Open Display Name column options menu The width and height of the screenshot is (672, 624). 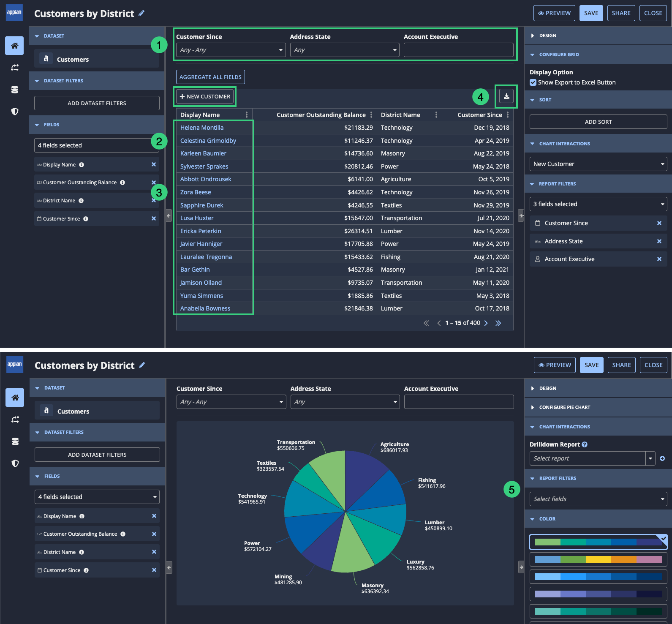247,115
